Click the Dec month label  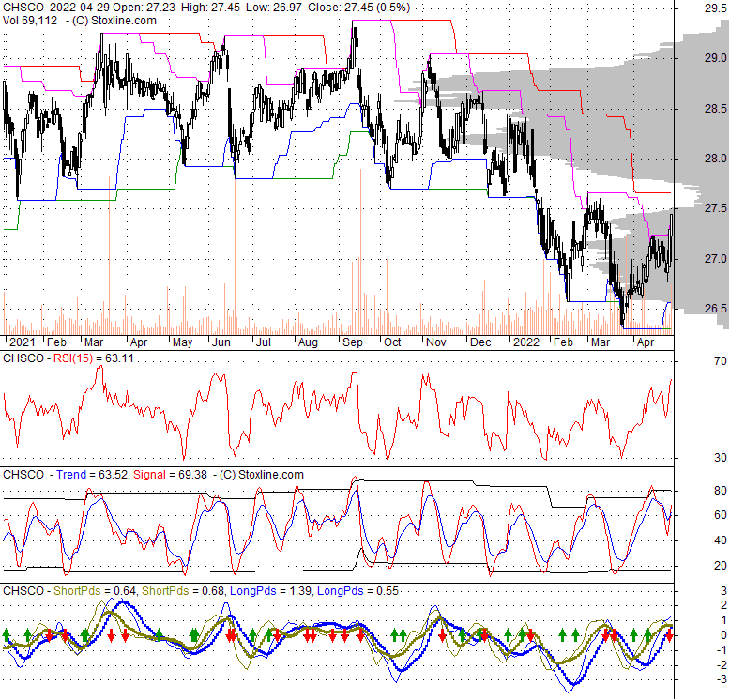click(x=480, y=342)
